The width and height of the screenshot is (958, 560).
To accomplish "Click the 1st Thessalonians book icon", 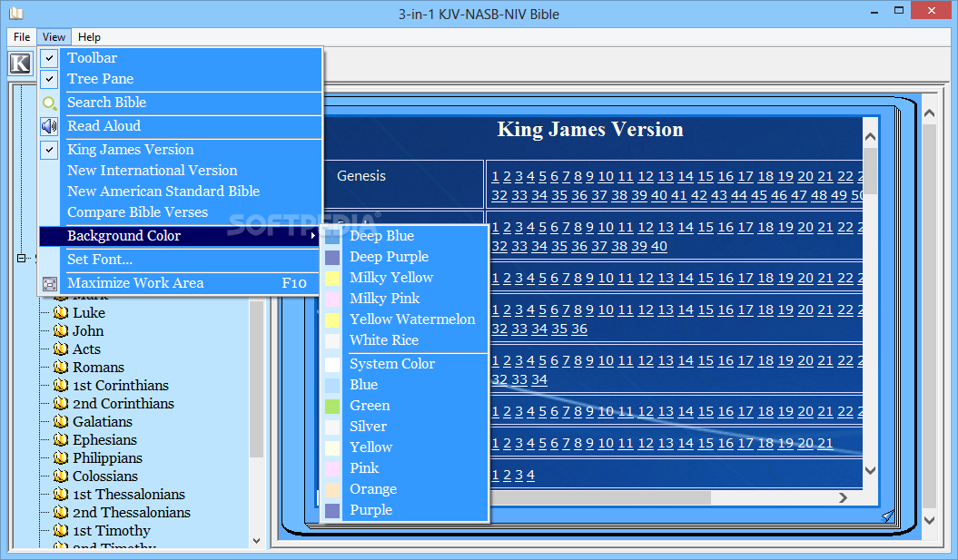I will point(61,494).
